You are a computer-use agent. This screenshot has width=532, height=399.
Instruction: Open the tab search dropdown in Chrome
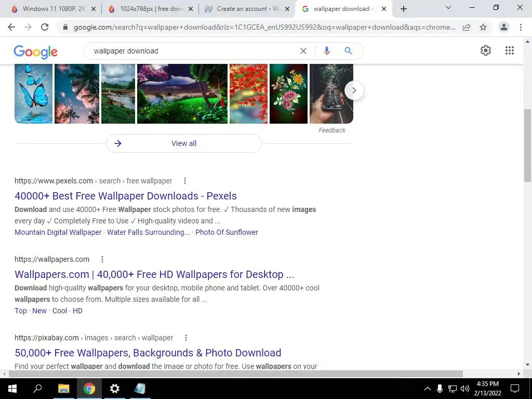point(448,7)
